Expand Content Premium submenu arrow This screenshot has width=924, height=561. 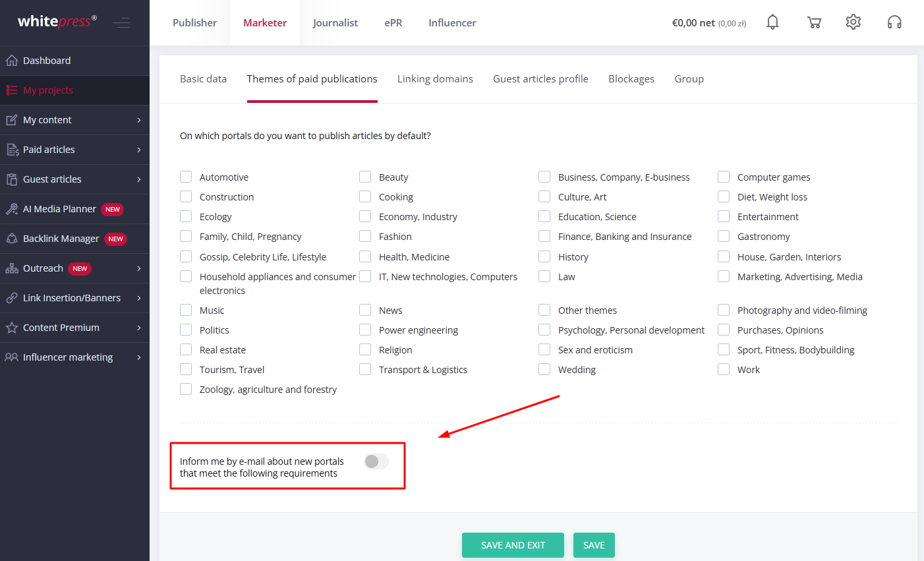click(139, 328)
